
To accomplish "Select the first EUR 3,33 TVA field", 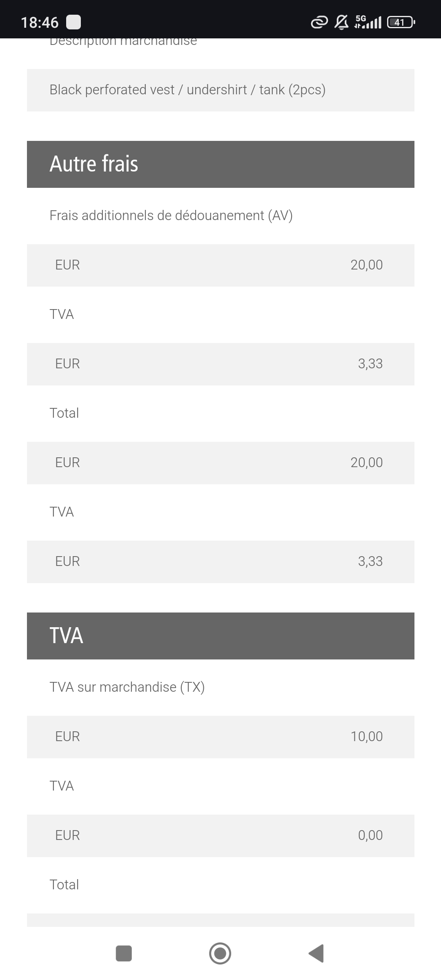I will 220,364.
